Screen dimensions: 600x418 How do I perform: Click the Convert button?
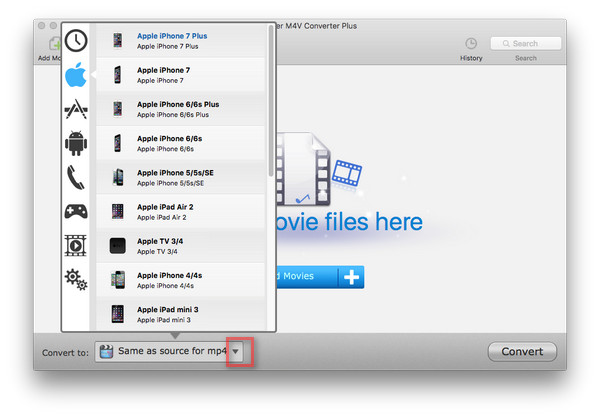522,351
